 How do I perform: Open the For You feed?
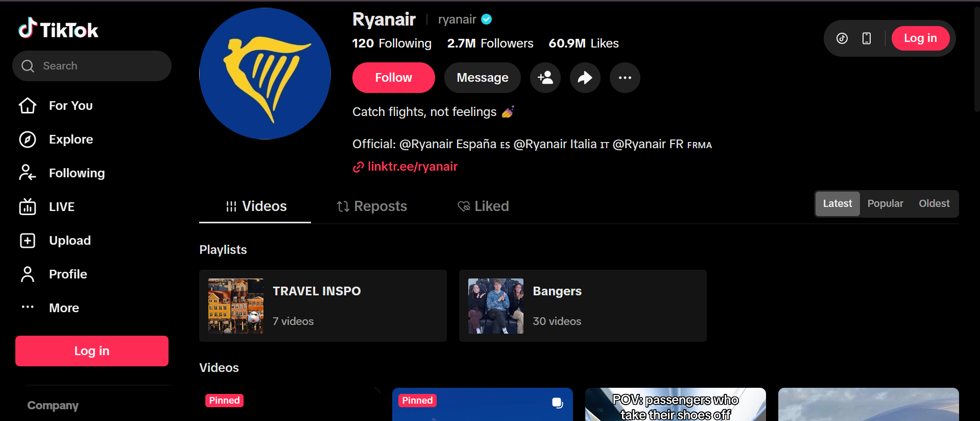[71, 106]
